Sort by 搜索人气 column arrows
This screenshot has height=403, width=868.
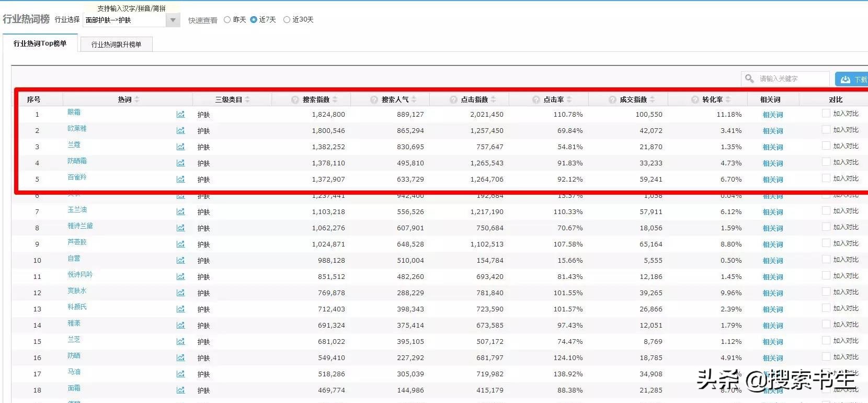tap(414, 99)
